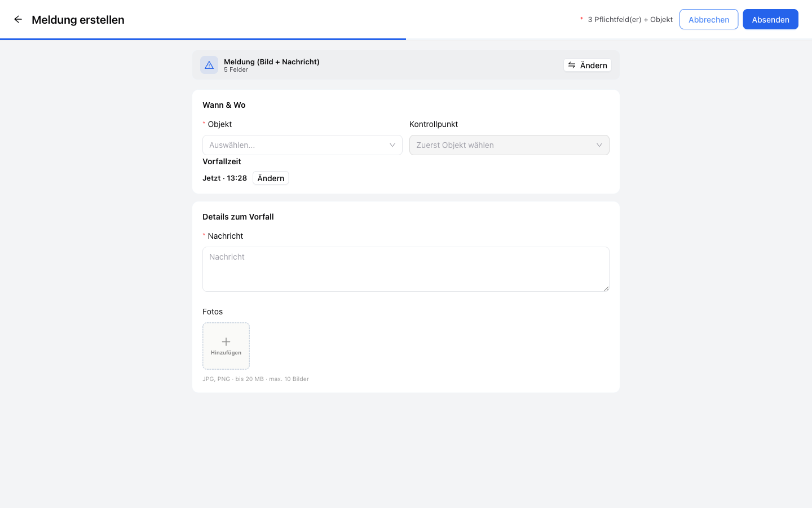Select the Objekt 'Auswählen...' combo box
Screen dimensions: 812x508
302,145
